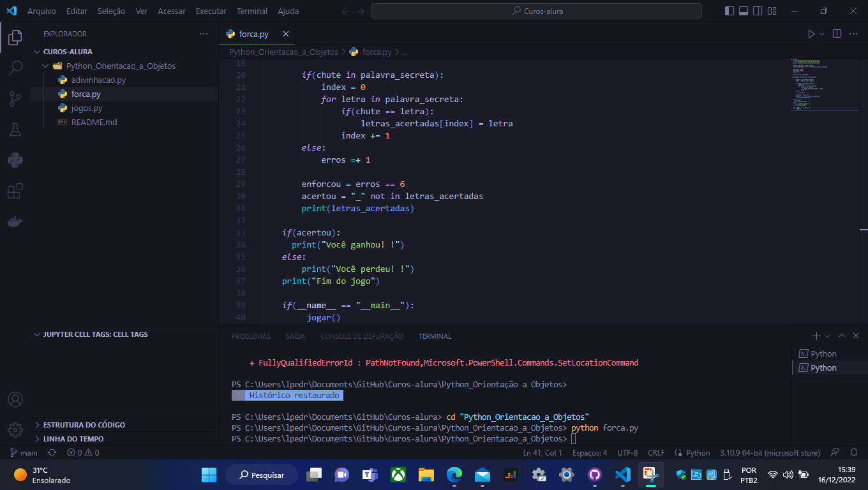Open feedback icon in status bar

coord(835,452)
